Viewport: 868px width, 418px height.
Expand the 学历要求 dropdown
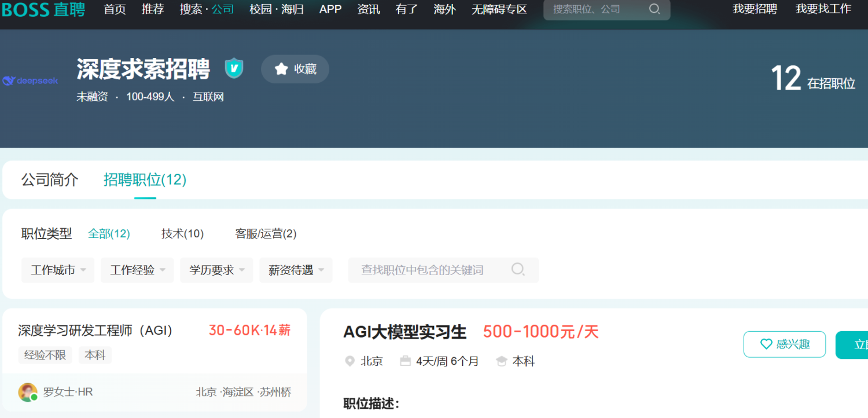[x=216, y=270]
